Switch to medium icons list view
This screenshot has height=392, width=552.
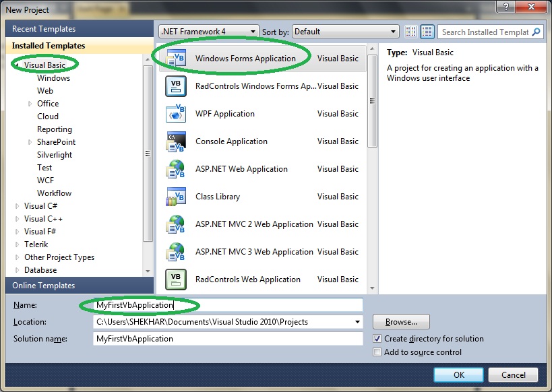427,32
